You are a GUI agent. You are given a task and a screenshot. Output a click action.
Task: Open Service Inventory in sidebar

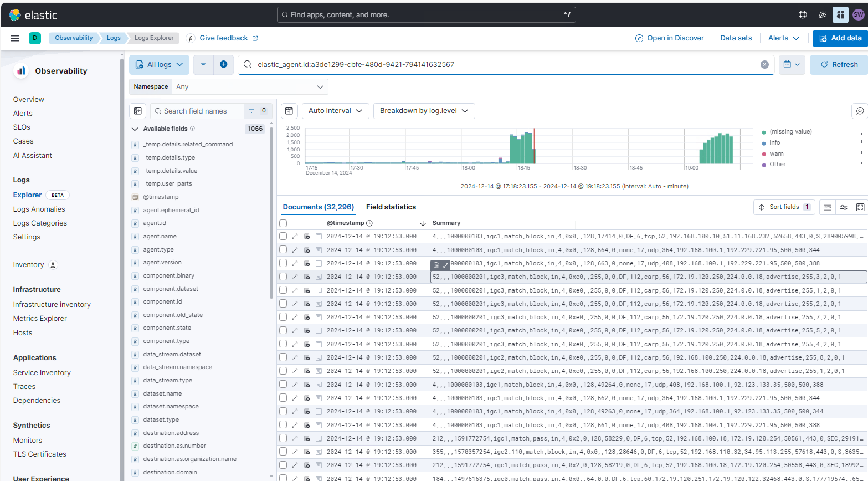pos(42,373)
